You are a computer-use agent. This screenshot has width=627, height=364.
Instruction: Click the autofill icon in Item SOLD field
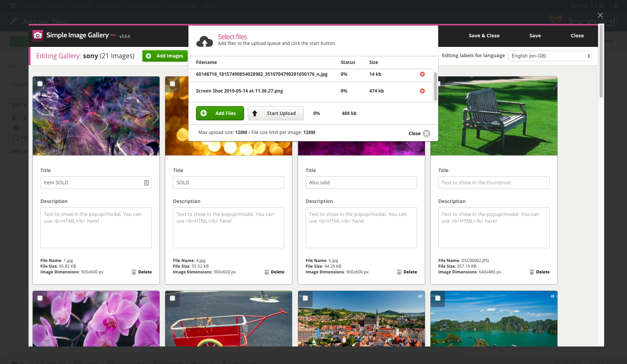(147, 183)
